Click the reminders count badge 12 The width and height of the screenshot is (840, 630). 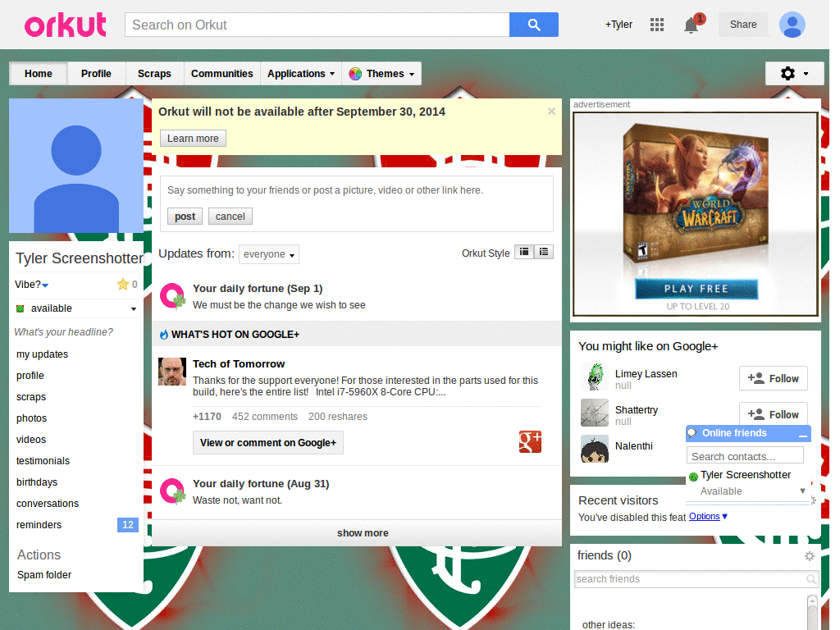pyautogui.click(x=127, y=525)
